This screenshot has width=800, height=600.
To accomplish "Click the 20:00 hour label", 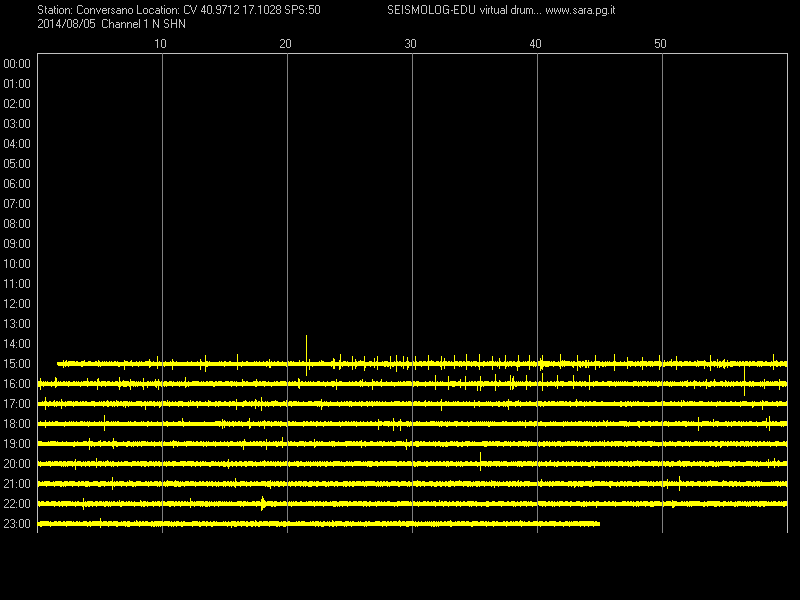I will (17, 464).
